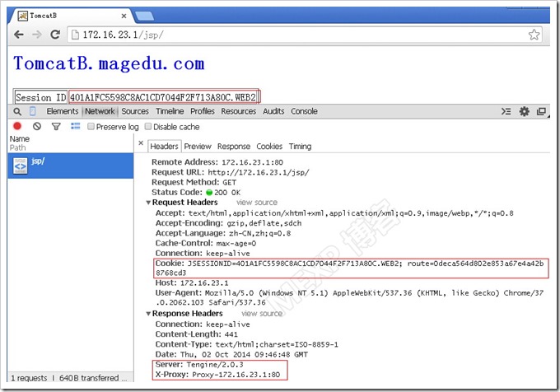
Task: Click the Name Path column header
Action: [x=71, y=143]
